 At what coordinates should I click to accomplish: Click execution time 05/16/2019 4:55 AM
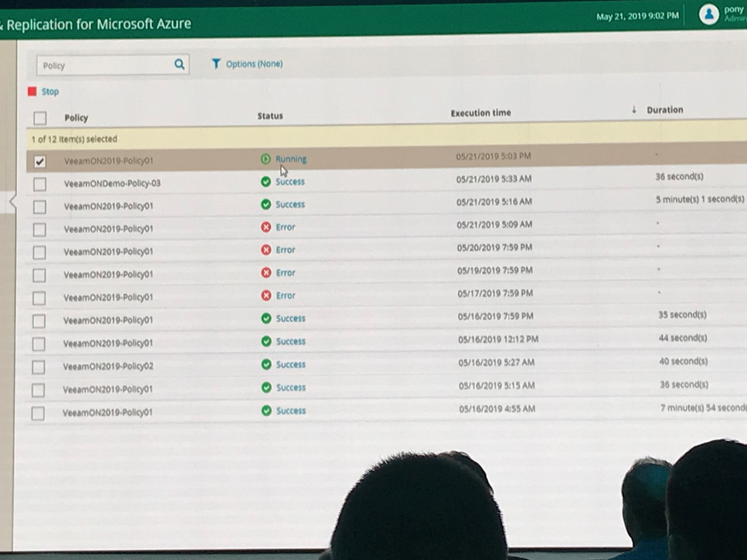click(x=497, y=409)
